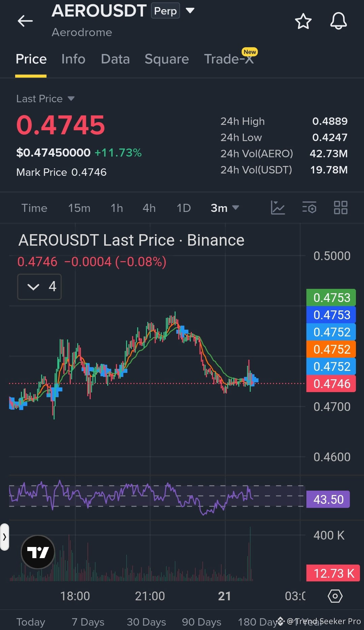The image size is (364, 630).
Task: Click the 0.5000 price axis label
Action: [332, 256]
